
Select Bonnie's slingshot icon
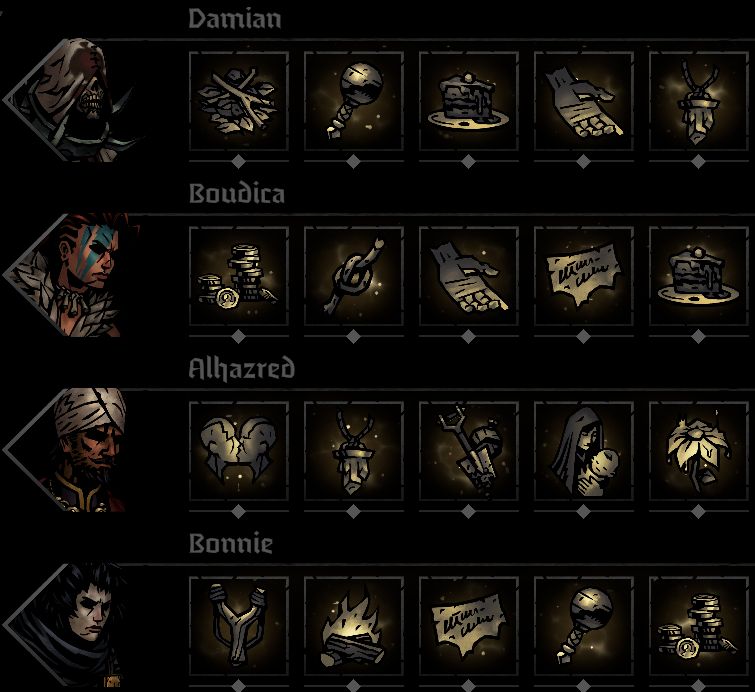click(x=239, y=626)
